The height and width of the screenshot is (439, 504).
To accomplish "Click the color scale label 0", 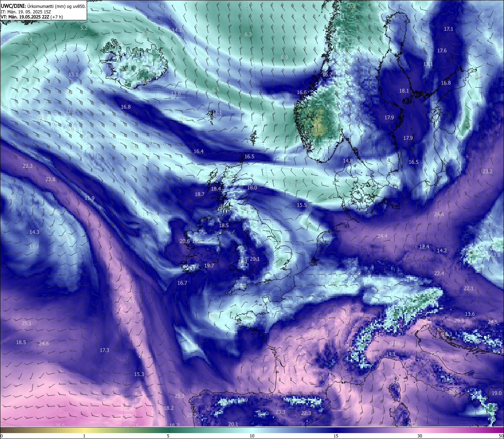I will coord(2,436).
